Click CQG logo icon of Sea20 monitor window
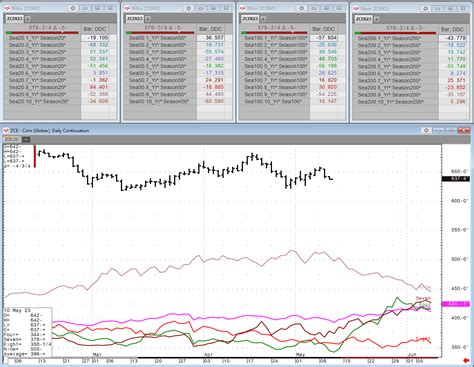 click(x=7, y=8)
